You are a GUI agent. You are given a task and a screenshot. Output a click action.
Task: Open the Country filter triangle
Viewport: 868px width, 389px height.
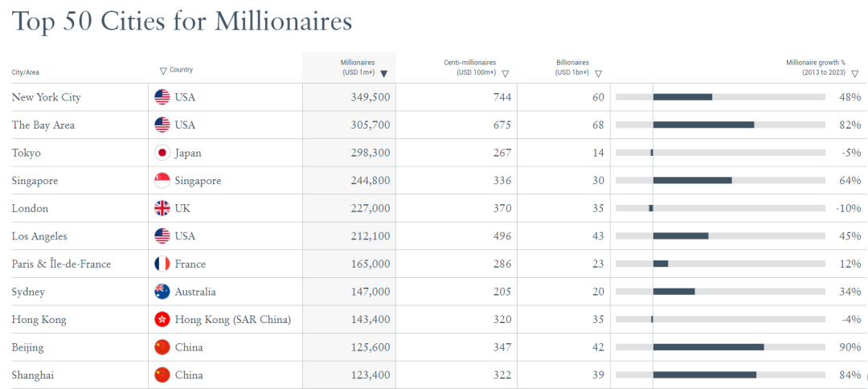(163, 71)
